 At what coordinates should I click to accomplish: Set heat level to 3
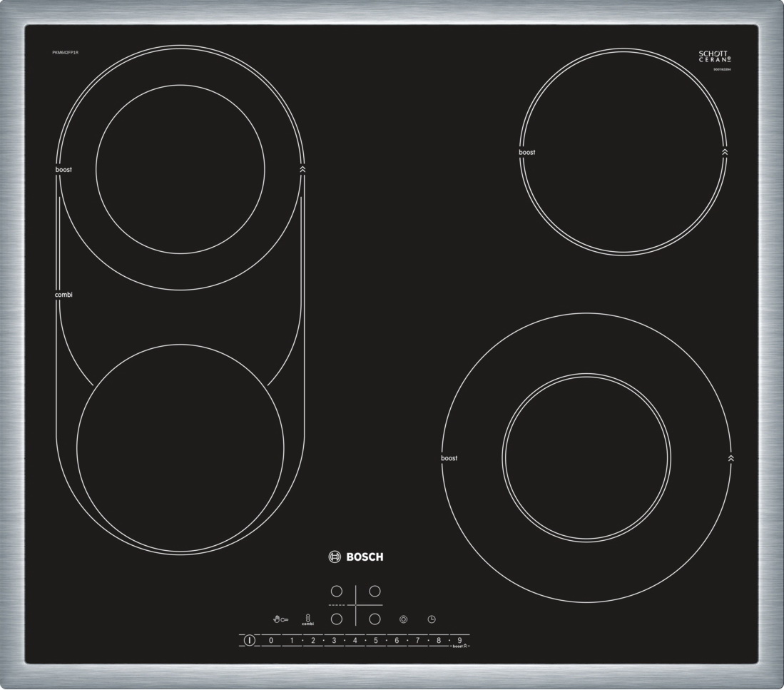point(334,641)
